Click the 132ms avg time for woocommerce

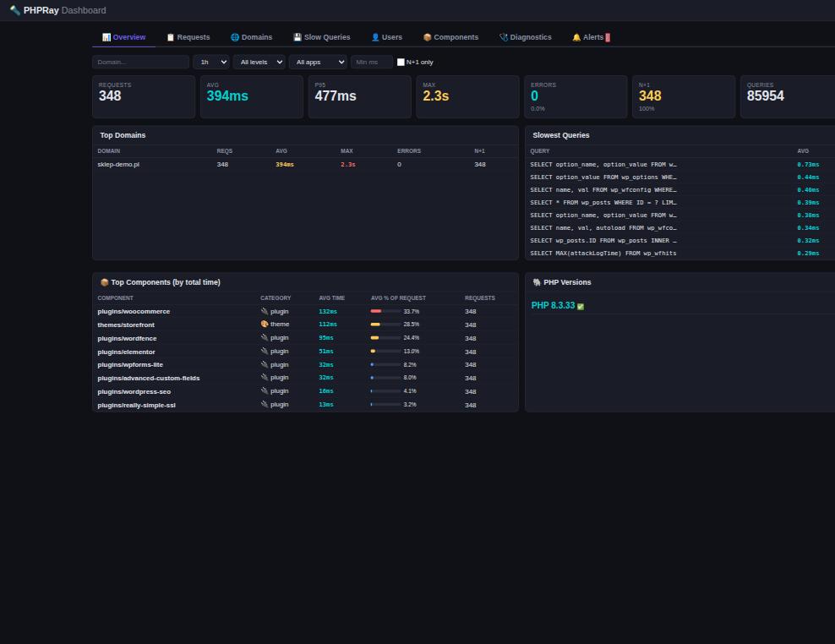tap(328, 312)
